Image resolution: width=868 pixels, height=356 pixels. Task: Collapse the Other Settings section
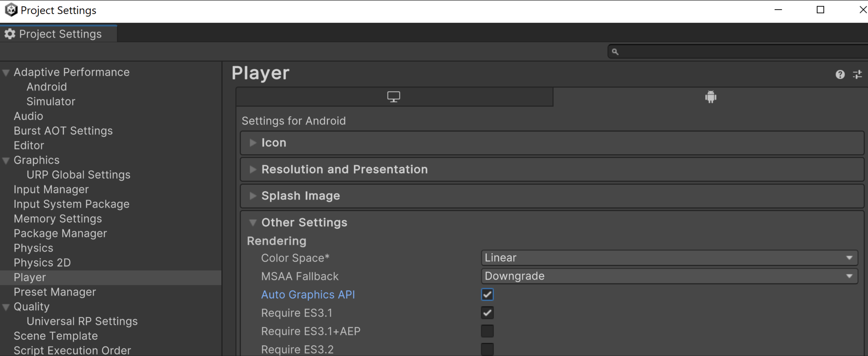pos(252,222)
